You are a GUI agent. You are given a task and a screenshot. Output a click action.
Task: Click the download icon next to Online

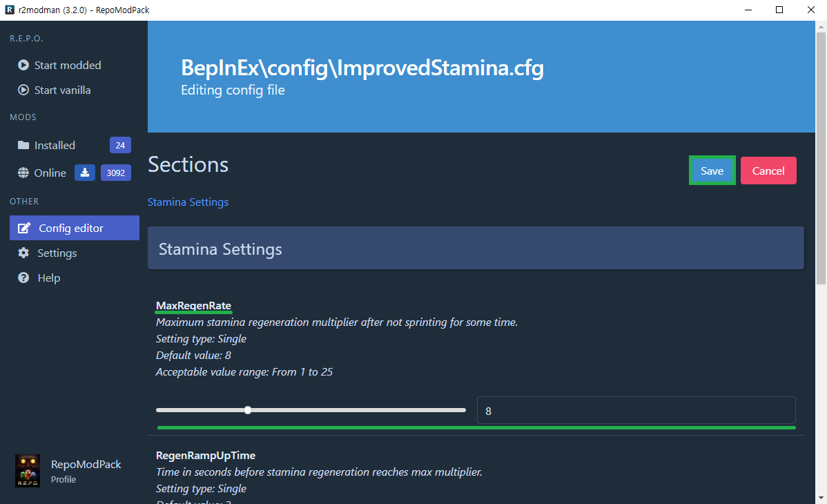click(x=84, y=173)
